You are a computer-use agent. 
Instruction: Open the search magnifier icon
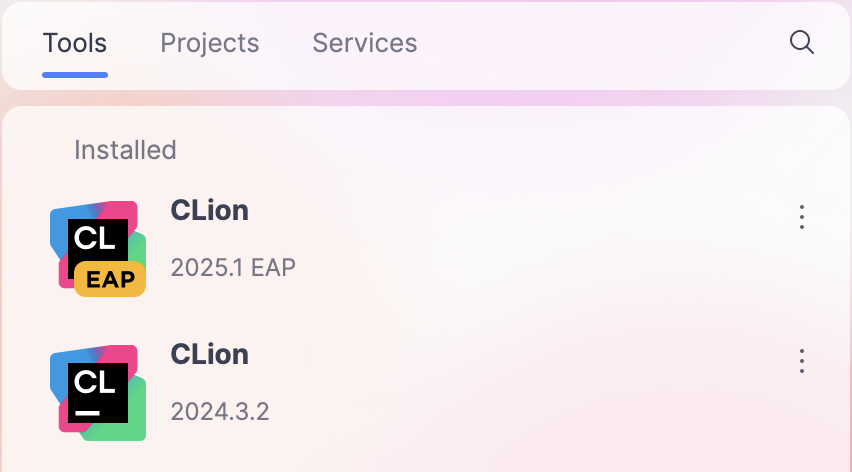801,42
